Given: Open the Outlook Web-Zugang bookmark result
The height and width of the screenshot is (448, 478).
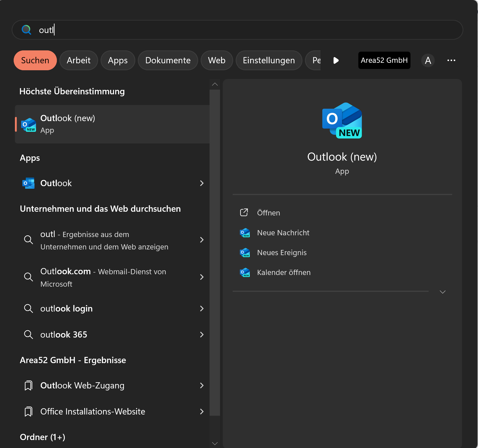Looking at the screenshot, I should pos(82,385).
